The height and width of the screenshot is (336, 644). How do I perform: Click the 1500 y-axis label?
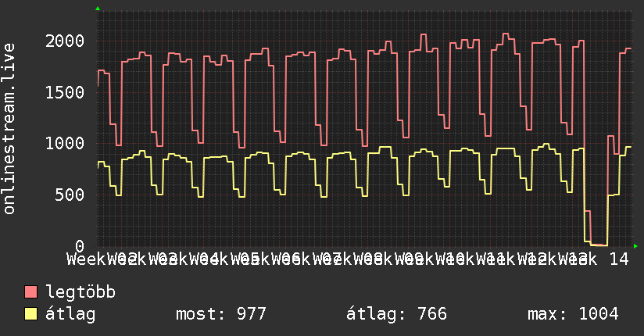point(65,92)
